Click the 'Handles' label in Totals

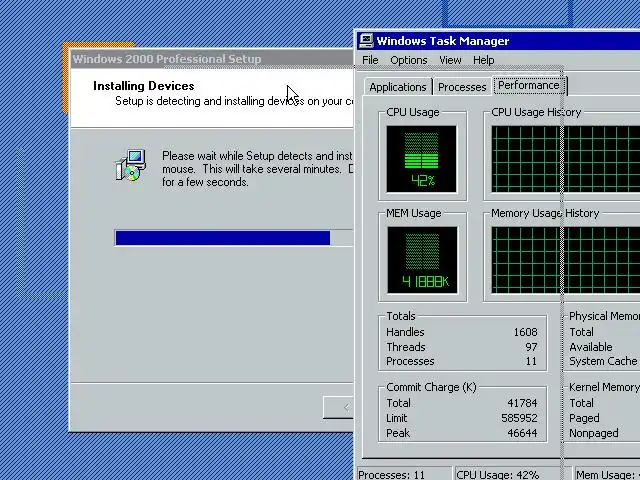coord(405,332)
